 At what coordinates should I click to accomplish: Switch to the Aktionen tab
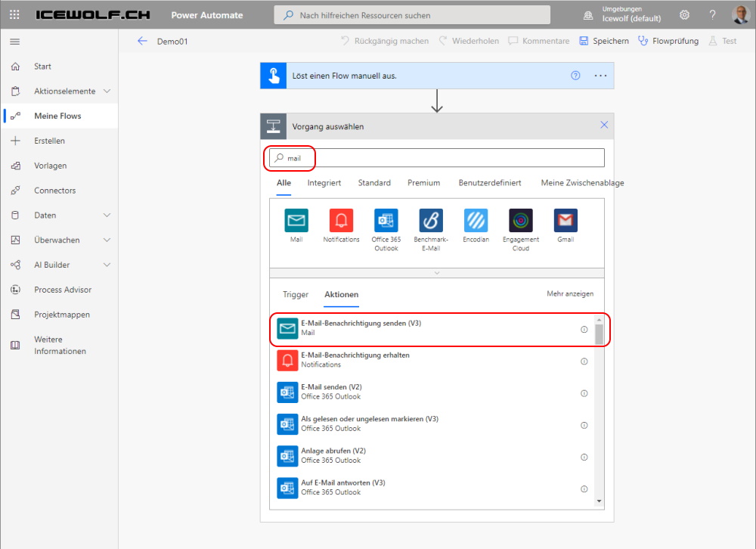coord(342,294)
